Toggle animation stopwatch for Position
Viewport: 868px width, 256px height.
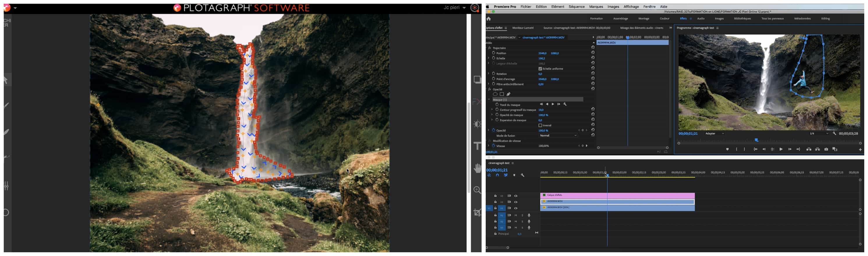pyautogui.click(x=494, y=53)
